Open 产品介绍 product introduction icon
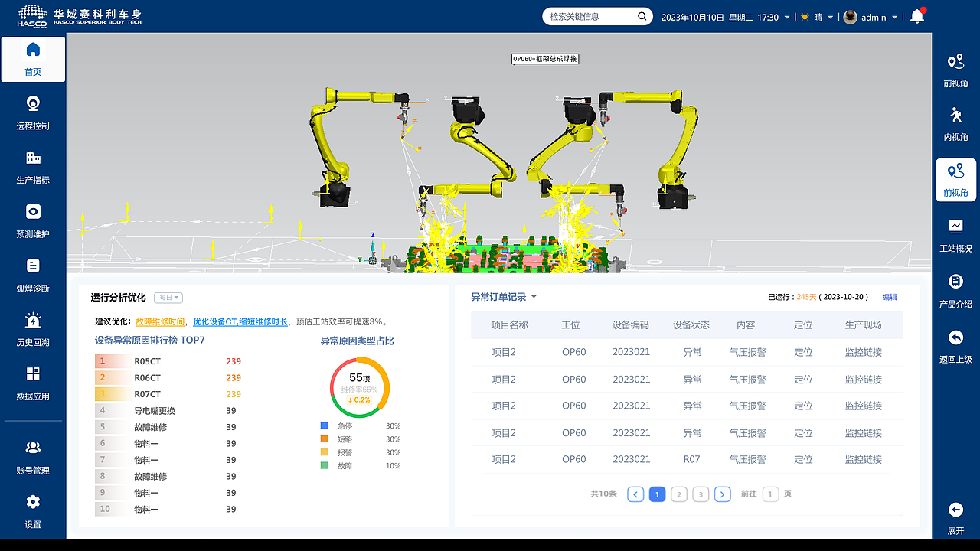This screenshot has height=551, width=980. pyautogui.click(x=955, y=282)
